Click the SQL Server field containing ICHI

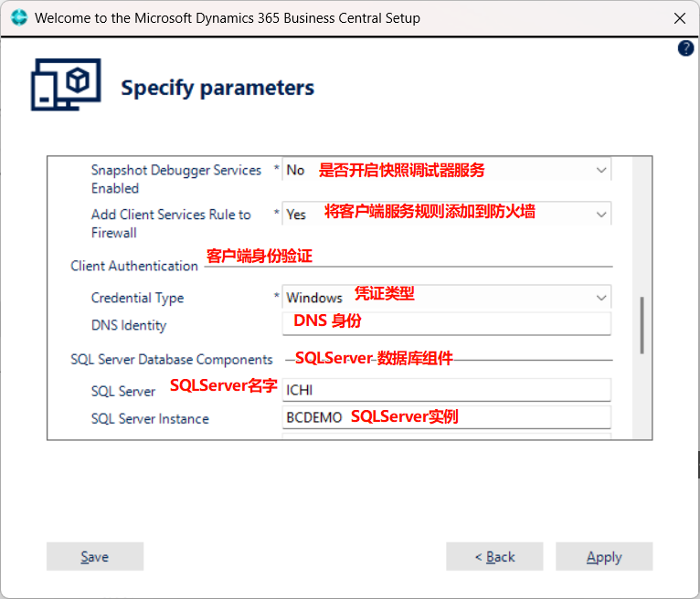pyautogui.click(x=447, y=390)
